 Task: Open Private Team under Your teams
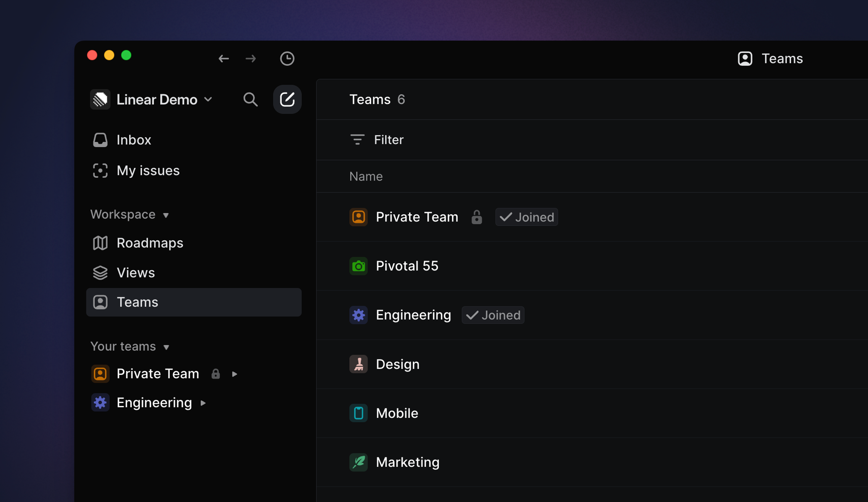(x=158, y=374)
